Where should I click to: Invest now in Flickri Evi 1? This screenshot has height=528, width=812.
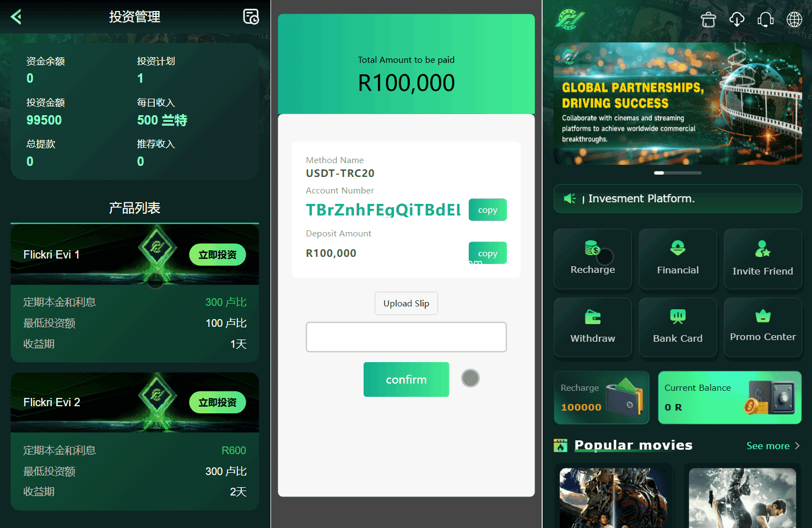point(218,255)
